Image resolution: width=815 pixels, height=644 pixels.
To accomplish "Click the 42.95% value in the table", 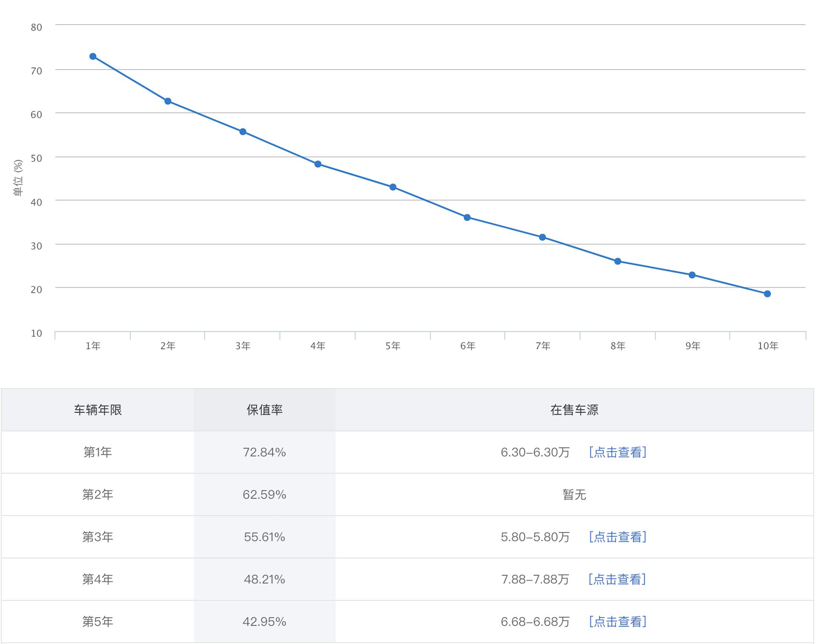I will [264, 622].
